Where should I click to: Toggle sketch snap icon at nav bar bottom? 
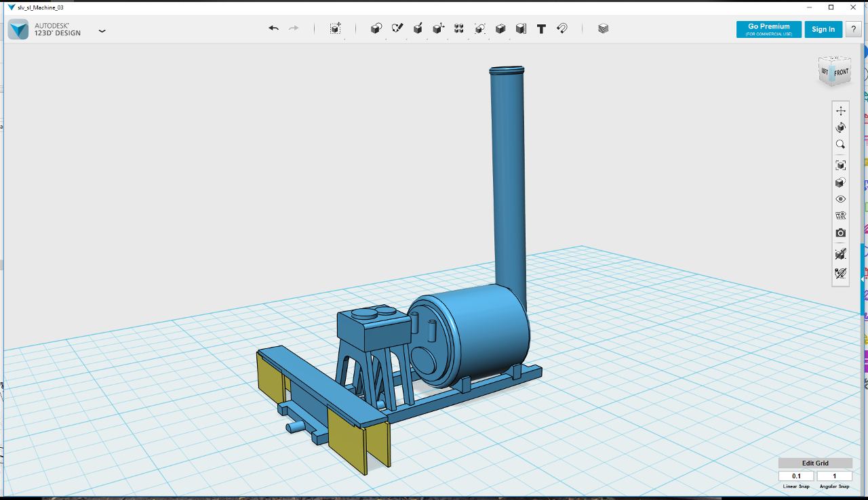coord(841,274)
